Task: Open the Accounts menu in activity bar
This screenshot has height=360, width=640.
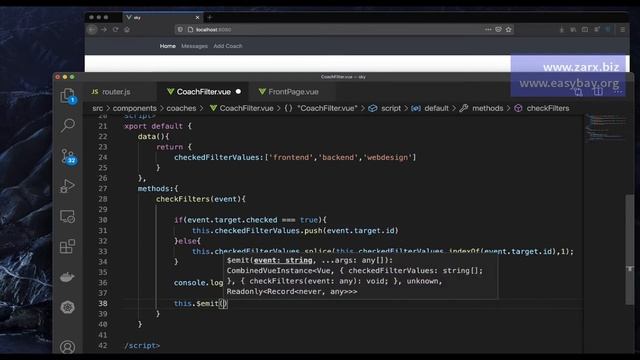Action: coord(68,347)
